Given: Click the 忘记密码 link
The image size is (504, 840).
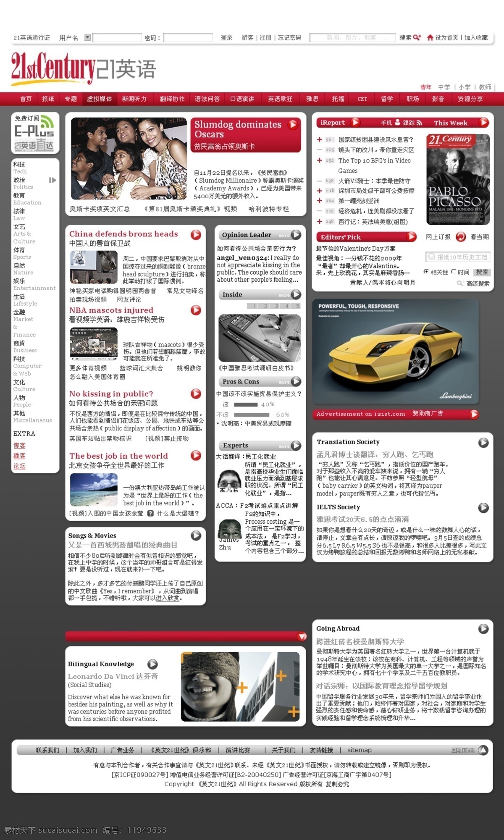Looking at the screenshot, I should [290, 37].
